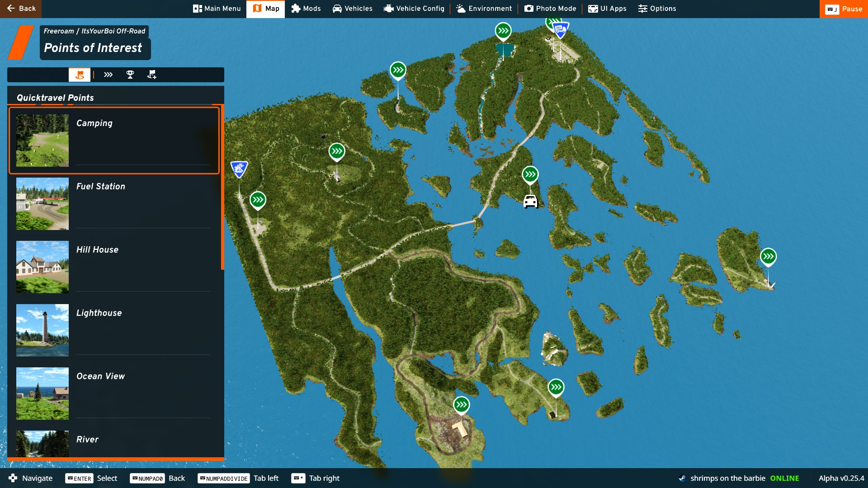The height and width of the screenshot is (488, 868).
Task: Click the ENTER Select hint
Action: tap(92, 479)
